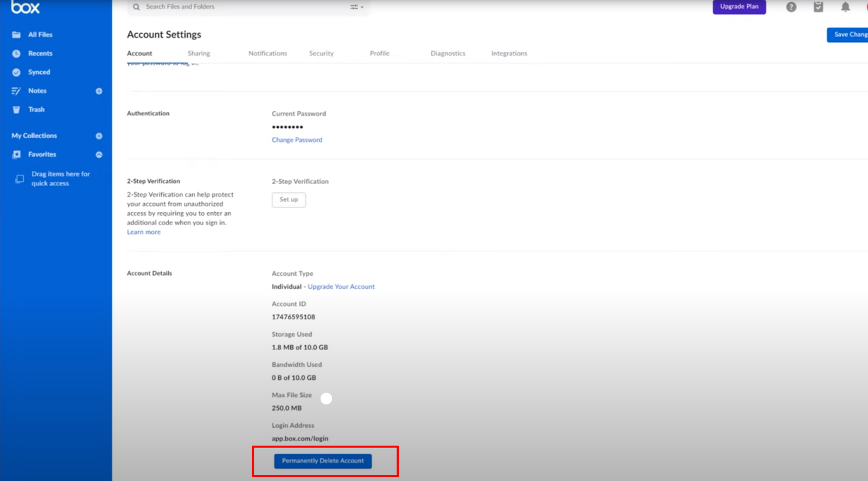This screenshot has height=481, width=868.
Task: Click the Box logo
Action: [25, 7]
